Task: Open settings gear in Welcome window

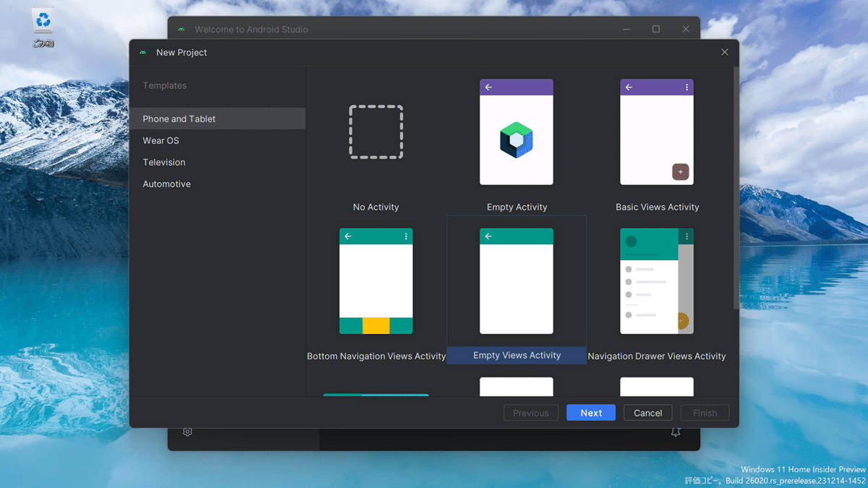Action: 187,432
